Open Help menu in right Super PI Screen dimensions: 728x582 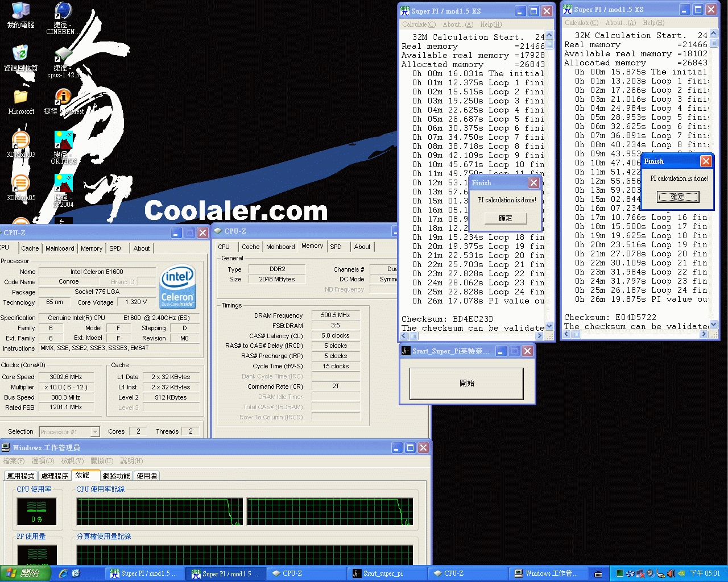(x=653, y=23)
